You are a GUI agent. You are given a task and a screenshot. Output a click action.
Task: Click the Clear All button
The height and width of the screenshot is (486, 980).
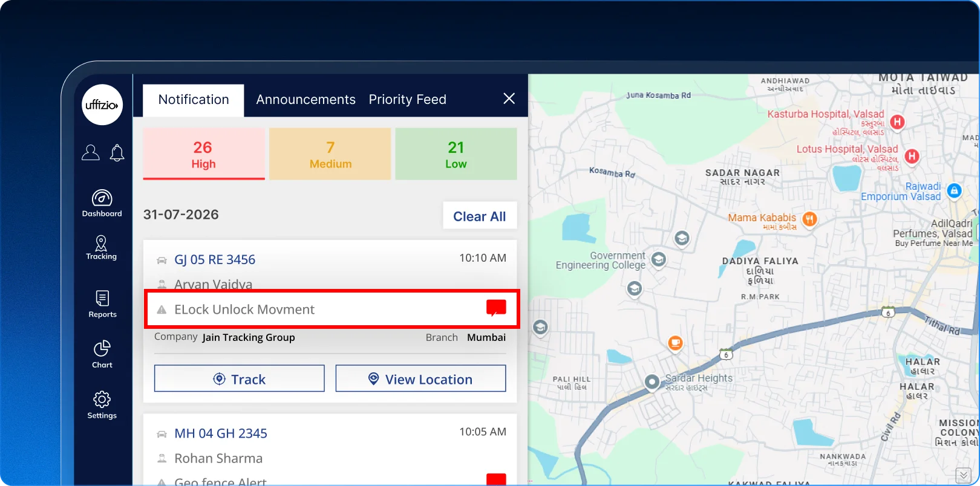(x=480, y=216)
